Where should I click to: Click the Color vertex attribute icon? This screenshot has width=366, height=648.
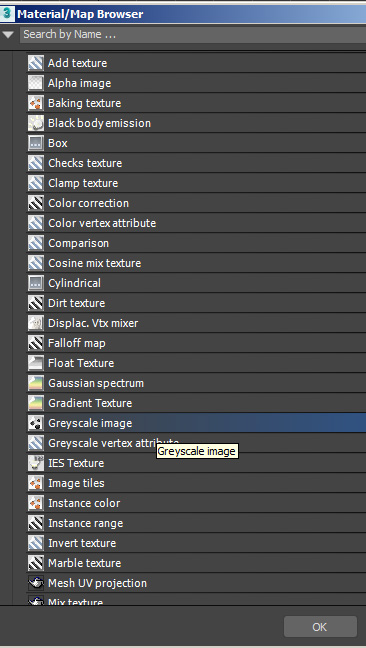tap(36, 223)
